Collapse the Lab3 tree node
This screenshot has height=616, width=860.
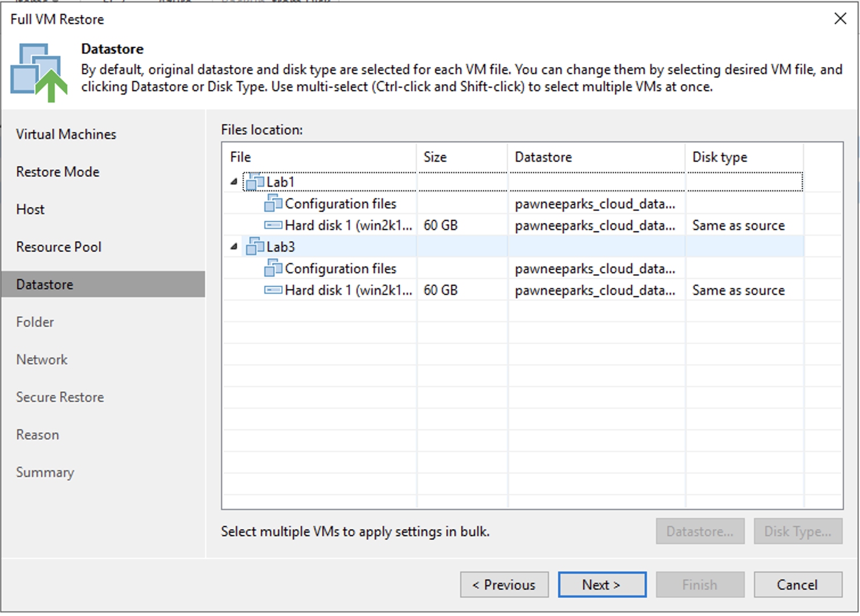coord(234,247)
